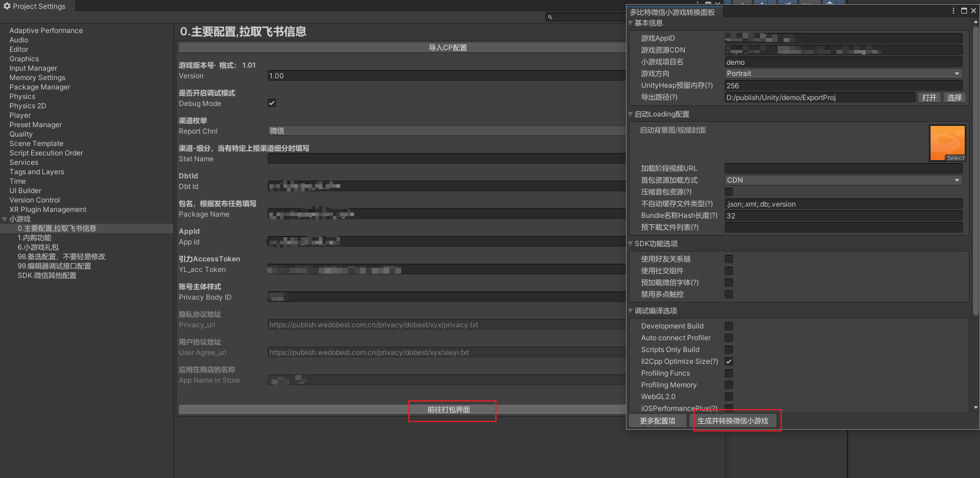
Task: Toggle the Debug Mode checkbox
Action: click(272, 103)
